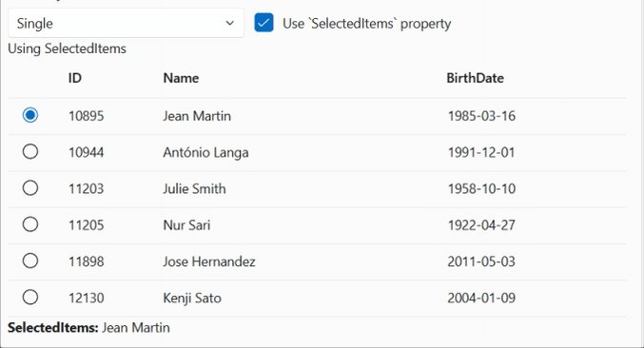Pick the Jose Hernandez radio button
Viewport: 644px width, 348px height.
30,261
